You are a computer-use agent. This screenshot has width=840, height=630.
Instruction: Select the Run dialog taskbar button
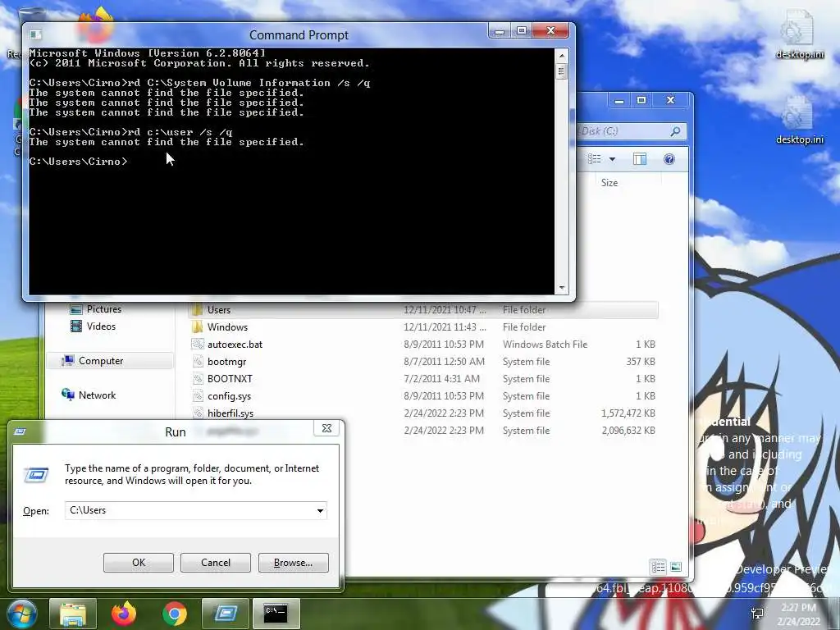coord(226,614)
